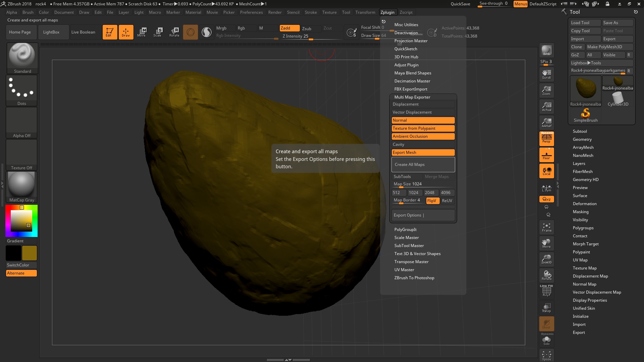
Task: Toggle Solo mode icon
Action: [546, 340]
